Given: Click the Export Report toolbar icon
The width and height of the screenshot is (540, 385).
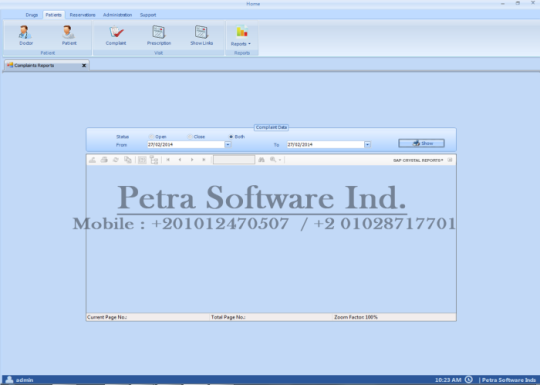Looking at the screenshot, I should pos(92,160).
